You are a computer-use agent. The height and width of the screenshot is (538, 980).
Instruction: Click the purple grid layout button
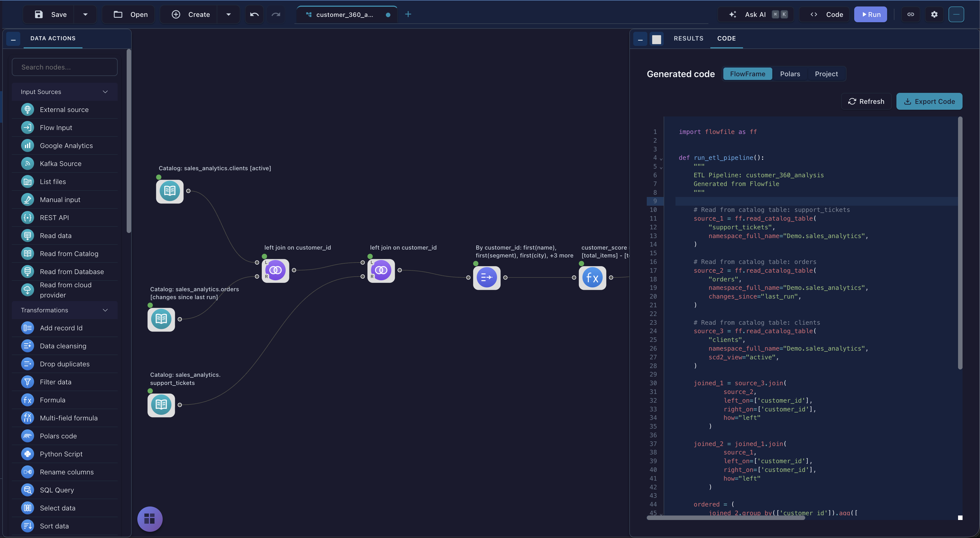click(150, 519)
